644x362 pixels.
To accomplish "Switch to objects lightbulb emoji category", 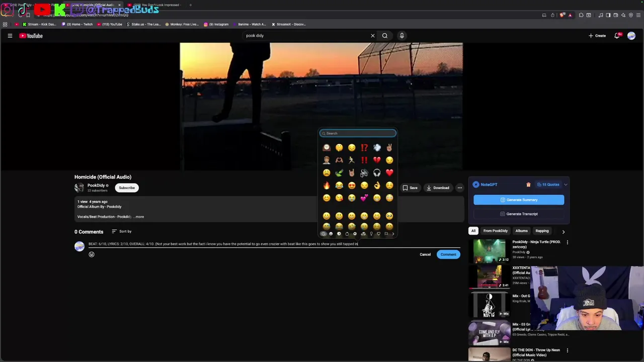I will pyautogui.click(x=371, y=234).
